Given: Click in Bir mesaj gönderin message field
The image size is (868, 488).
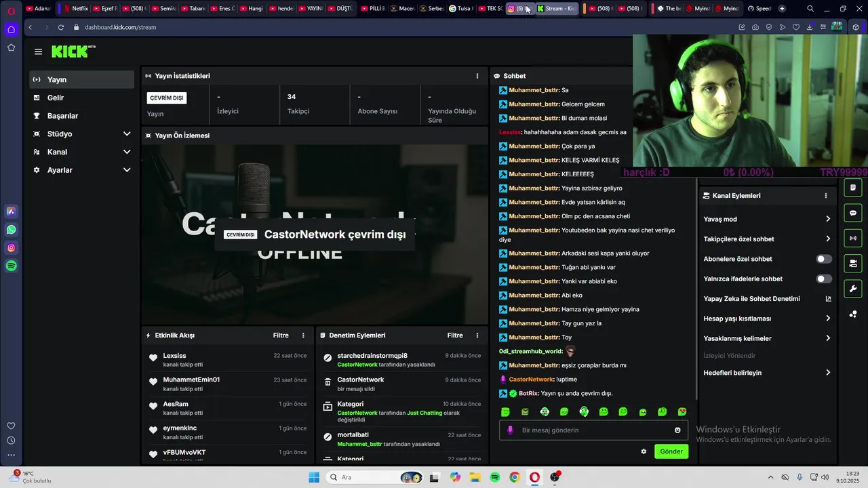Looking at the screenshot, I should [593, 430].
